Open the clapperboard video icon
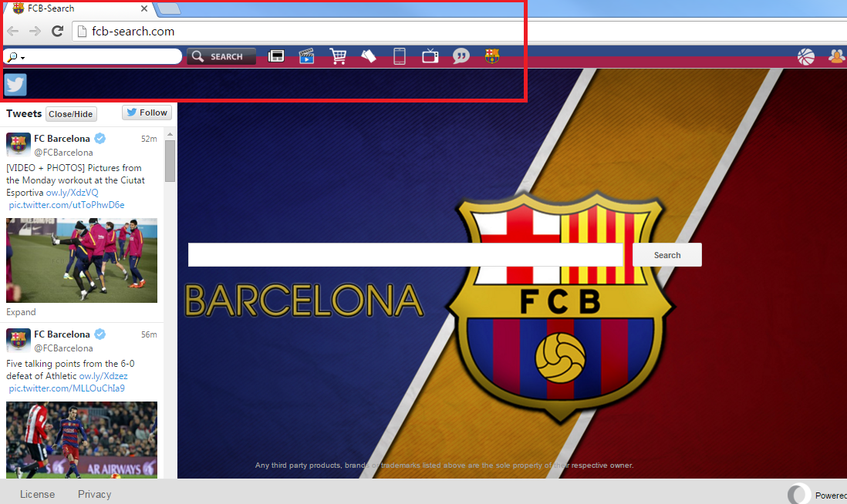 307,56
